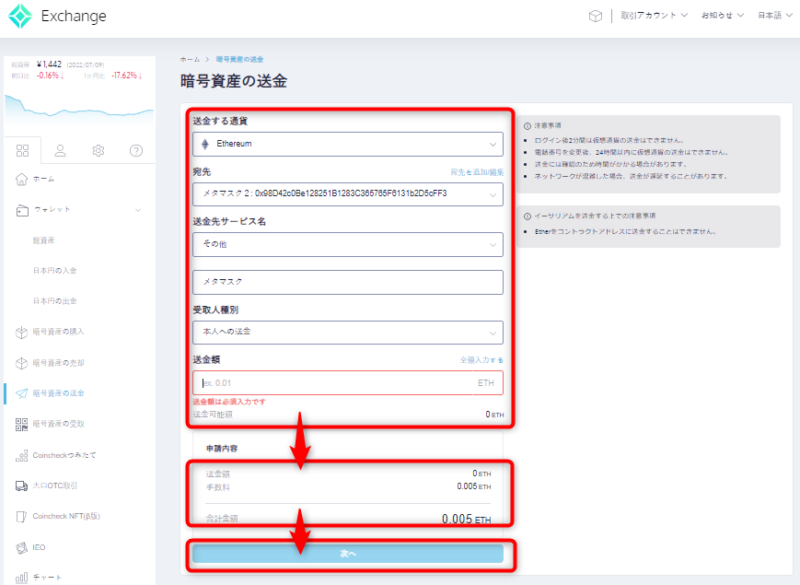Click the ホーム breadcrumb link

[190, 60]
